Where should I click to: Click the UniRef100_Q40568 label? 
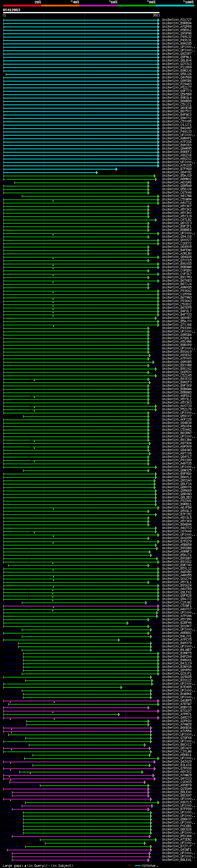177,78
